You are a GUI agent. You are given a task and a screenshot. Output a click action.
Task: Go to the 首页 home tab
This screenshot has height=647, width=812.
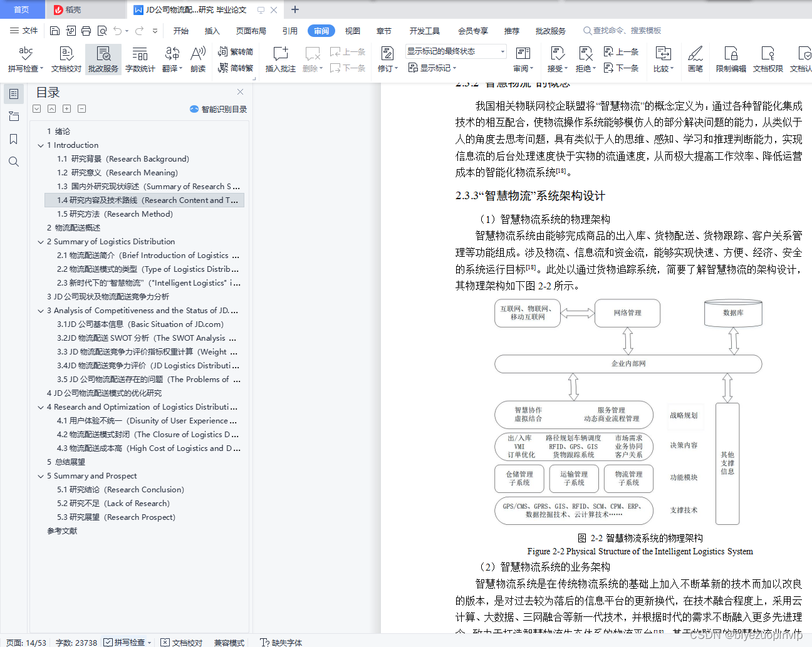tap(22, 9)
